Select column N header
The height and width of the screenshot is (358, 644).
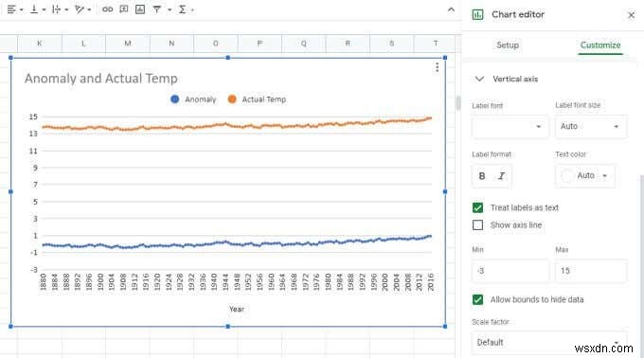[171, 44]
